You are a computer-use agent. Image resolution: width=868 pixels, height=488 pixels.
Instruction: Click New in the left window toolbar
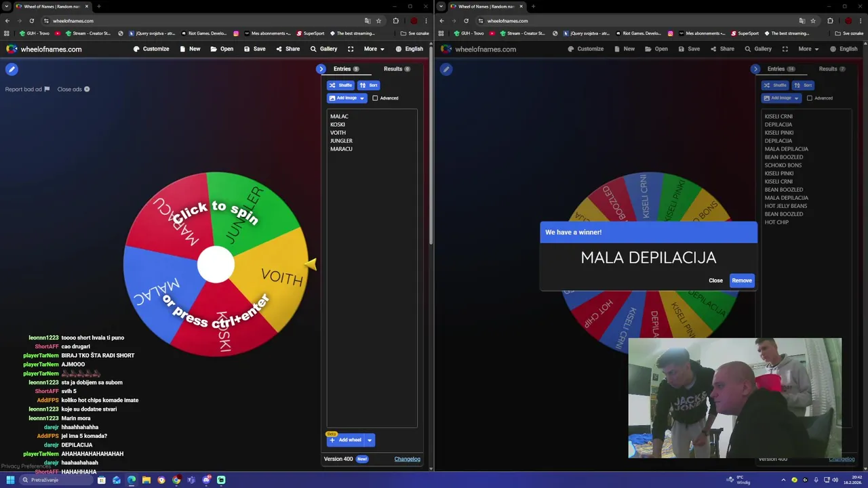(x=190, y=49)
